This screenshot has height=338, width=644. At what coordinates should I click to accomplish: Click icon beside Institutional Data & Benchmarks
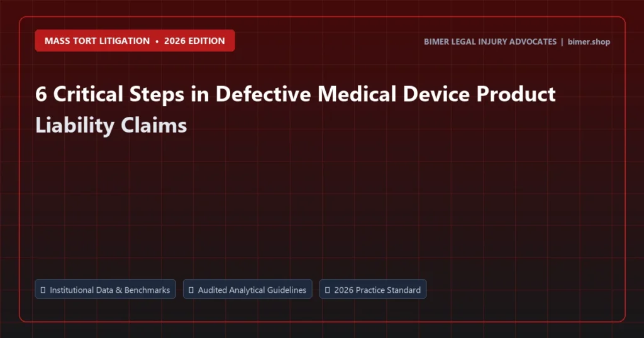(x=43, y=290)
